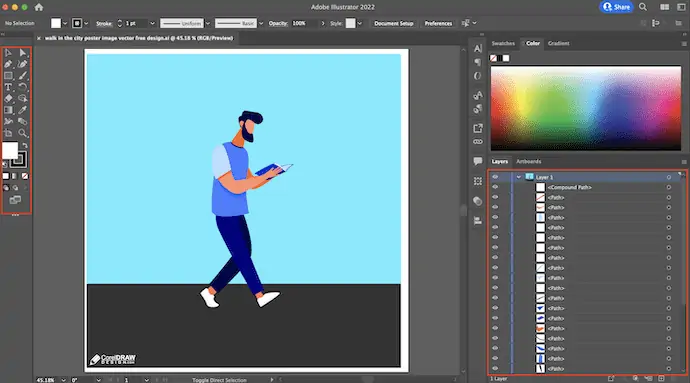Switch to the Layers tab

pyautogui.click(x=500, y=162)
